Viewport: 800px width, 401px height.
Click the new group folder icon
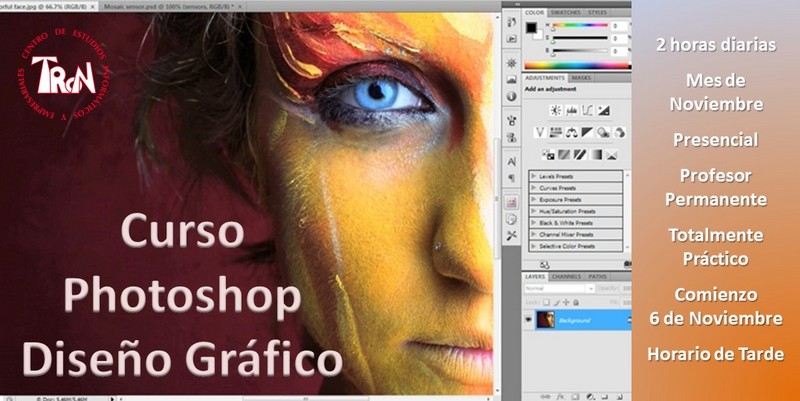[605, 396]
